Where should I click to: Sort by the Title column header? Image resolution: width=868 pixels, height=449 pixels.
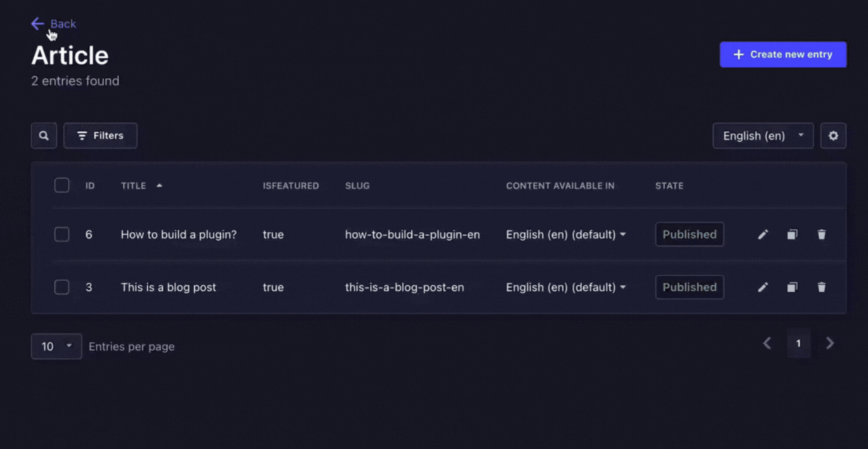pyautogui.click(x=134, y=186)
